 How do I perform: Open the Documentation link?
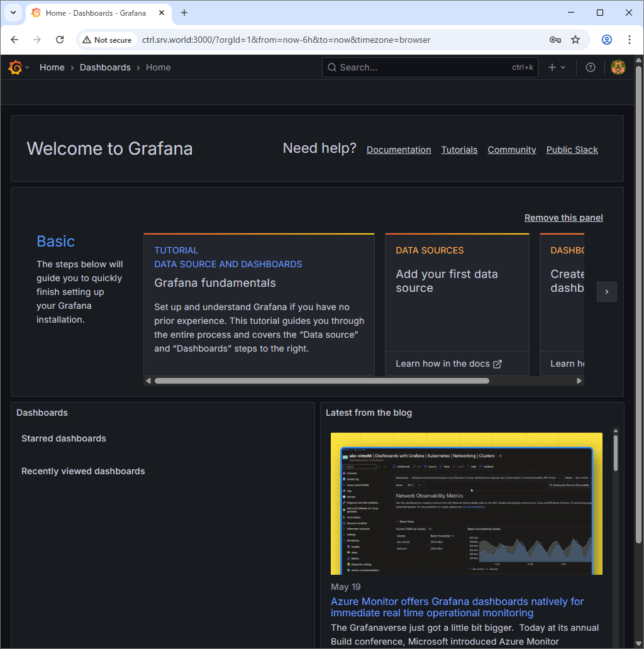pyautogui.click(x=399, y=150)
